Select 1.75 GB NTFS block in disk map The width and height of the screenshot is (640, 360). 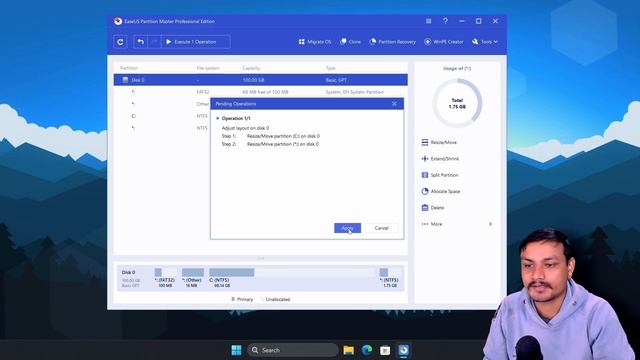(x=389, y=278)
